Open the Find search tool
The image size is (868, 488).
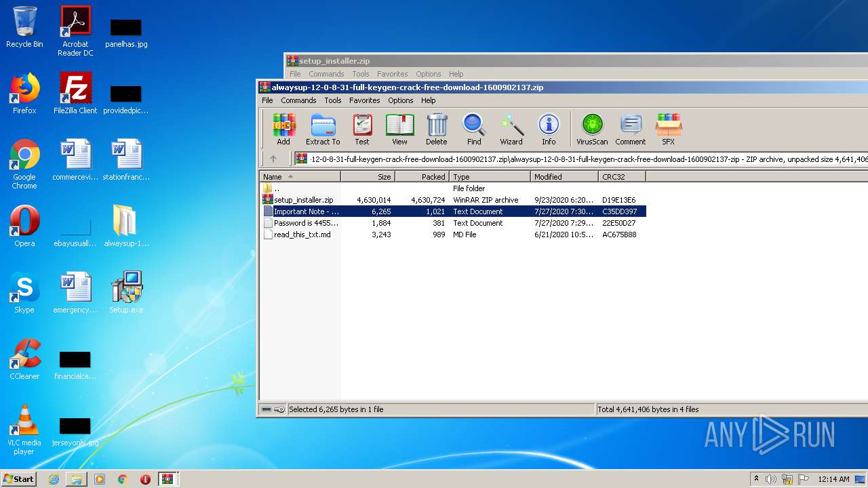(x=474, y=129)
